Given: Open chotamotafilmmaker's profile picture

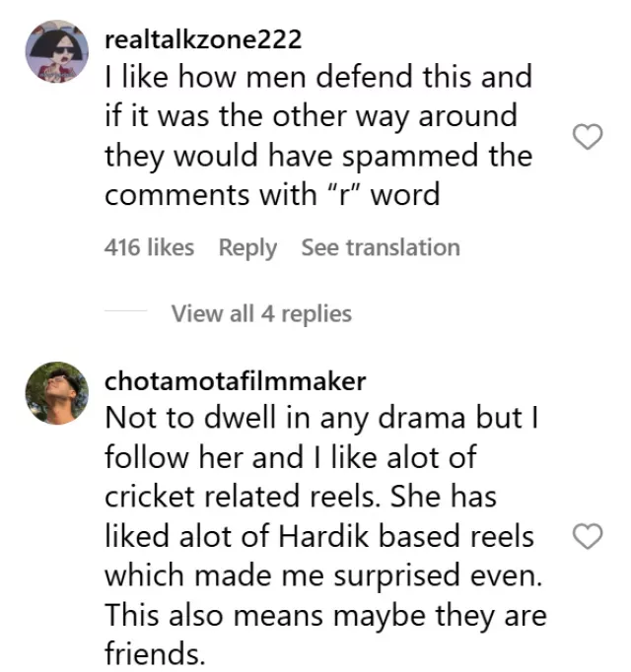Looking at the screenshot, I should pos(55,391).
